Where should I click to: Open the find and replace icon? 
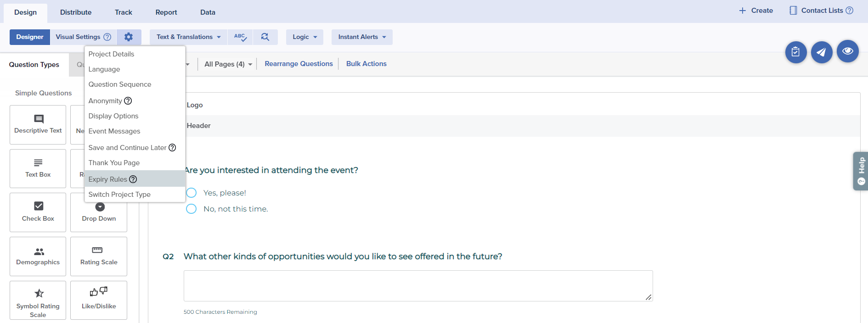265,37
